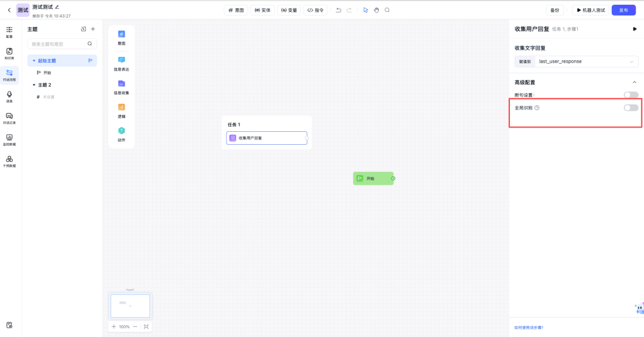The height and width of the screenshot is (337, 644).
Task: Enable the 断句设置 toggle switch
Action: pyautogui.click(x=631, y=95)
